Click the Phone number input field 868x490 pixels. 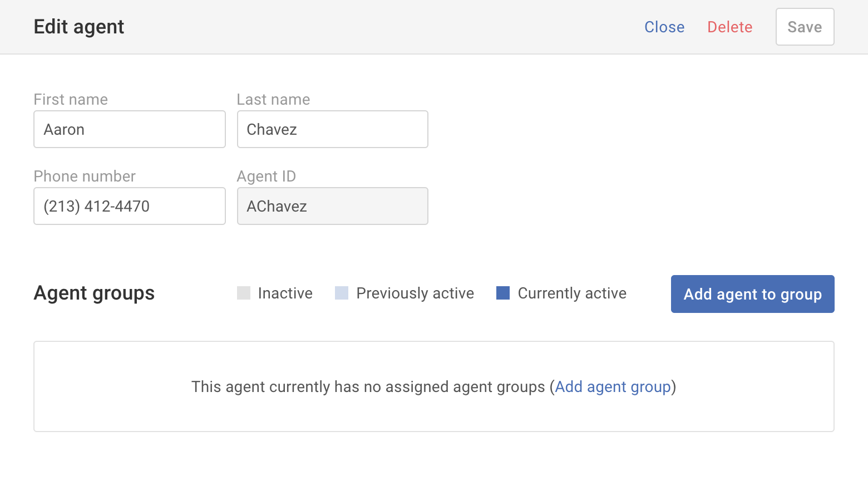tap(129, 206)
